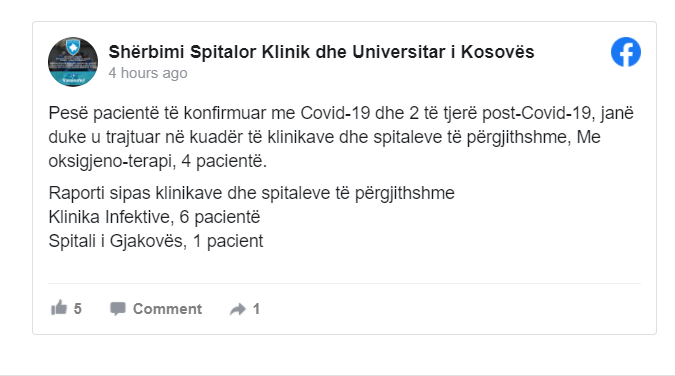Click the 'Spitali i Gjakovës, 1 pacient' line
This screenshot has width=675, height=376.
(155, 241)
